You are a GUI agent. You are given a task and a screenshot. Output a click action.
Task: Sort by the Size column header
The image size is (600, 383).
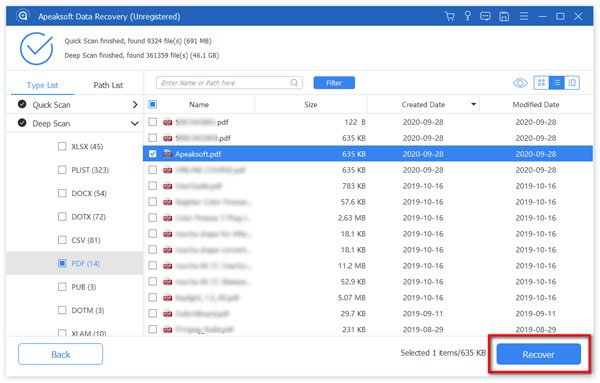coord(310,104)
